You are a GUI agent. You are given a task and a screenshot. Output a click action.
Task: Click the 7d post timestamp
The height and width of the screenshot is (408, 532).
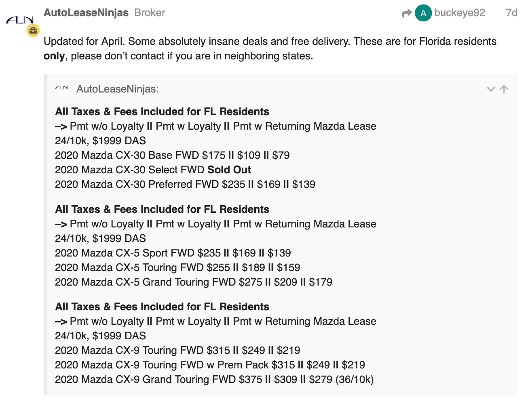511,13
